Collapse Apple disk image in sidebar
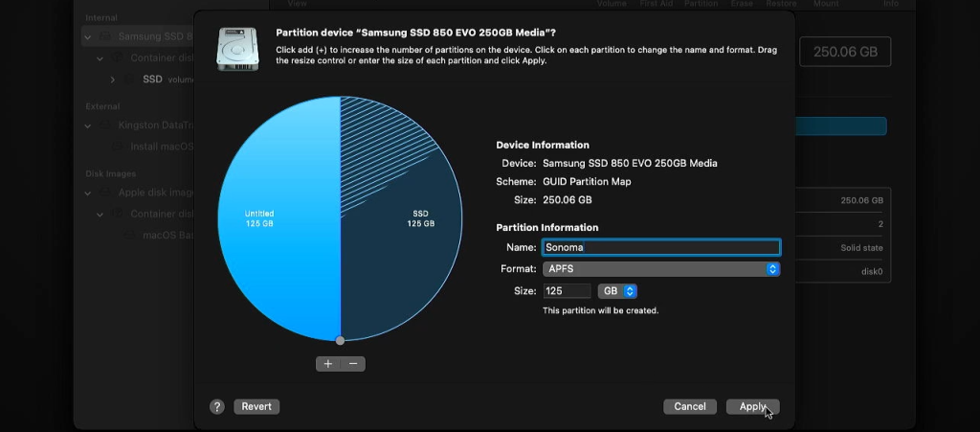The image size is (980, 432). [x=87, y=193]
